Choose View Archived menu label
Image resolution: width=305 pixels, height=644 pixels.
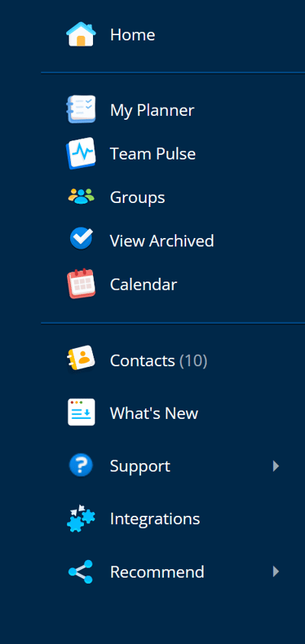(162, 240)
